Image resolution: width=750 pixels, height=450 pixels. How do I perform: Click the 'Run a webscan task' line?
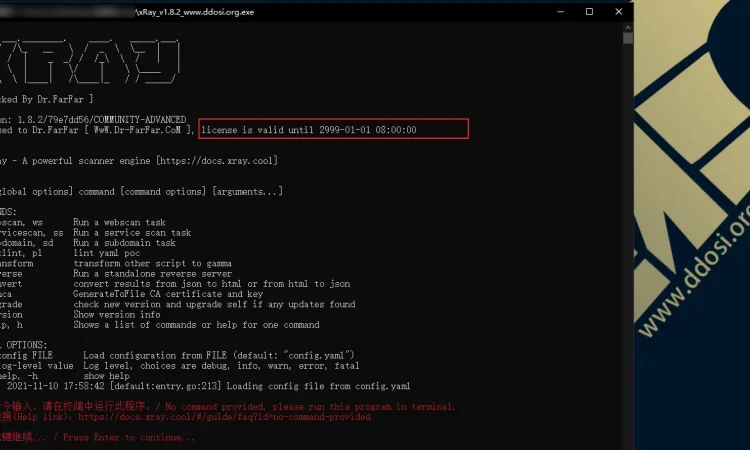[119, 222]
